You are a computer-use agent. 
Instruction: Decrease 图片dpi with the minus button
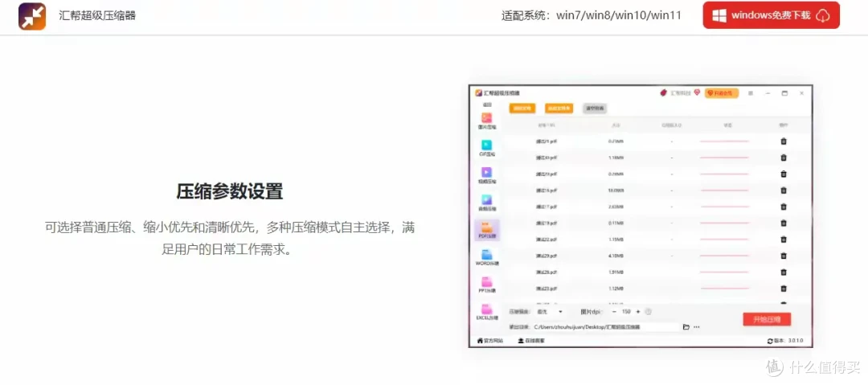coord(614,312)
